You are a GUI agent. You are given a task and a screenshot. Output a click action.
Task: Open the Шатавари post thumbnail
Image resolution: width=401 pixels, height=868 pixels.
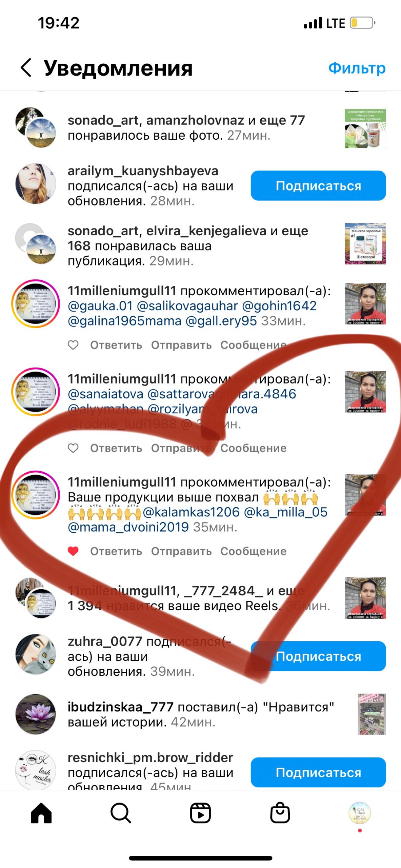tap(365, 243)
